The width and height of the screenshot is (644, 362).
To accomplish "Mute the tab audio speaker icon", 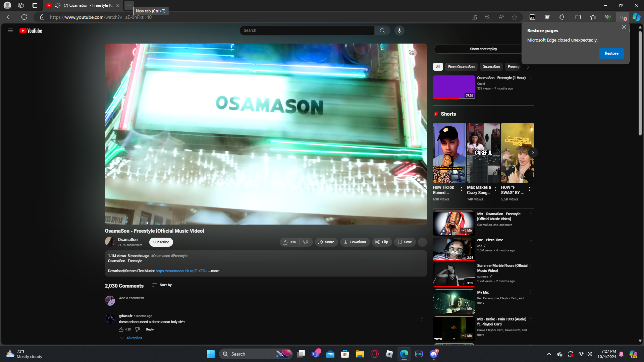I will click(x=58, y=5).
